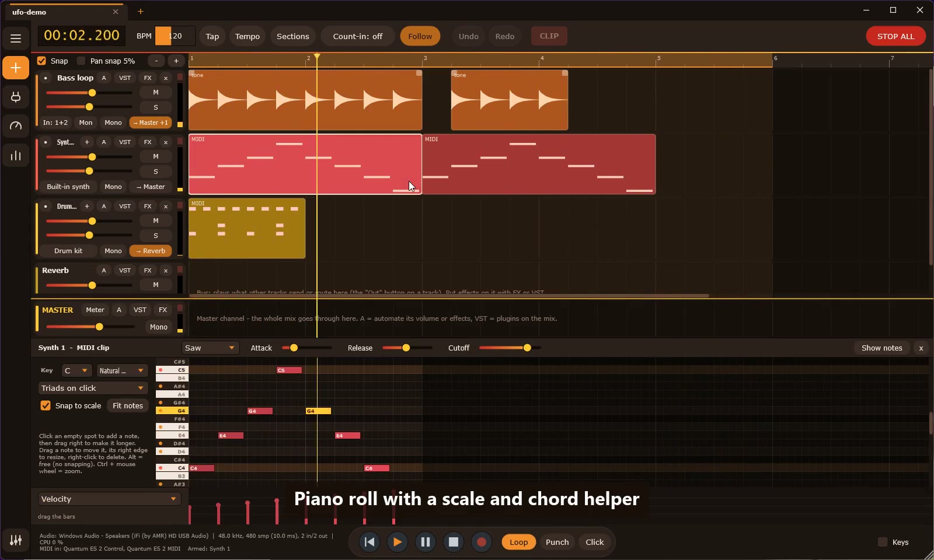Screen dimensions: 934x560
Task: Remove the Bass loop track with x
Action: (x=166, y=78)
